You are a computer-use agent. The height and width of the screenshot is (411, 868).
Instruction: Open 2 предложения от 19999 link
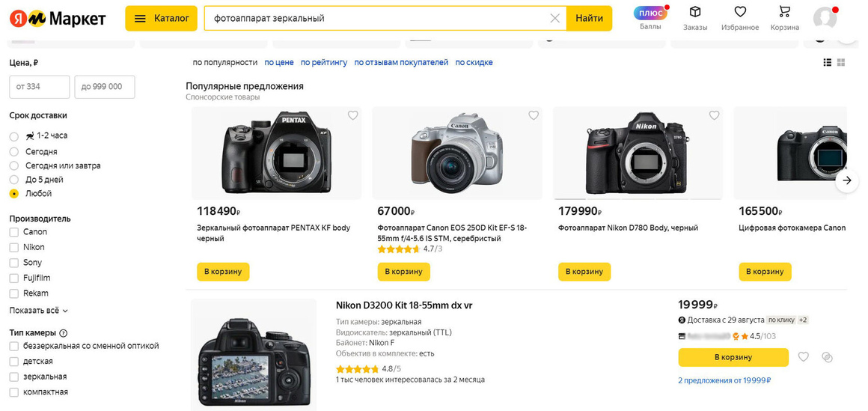(x=724, y=380)
